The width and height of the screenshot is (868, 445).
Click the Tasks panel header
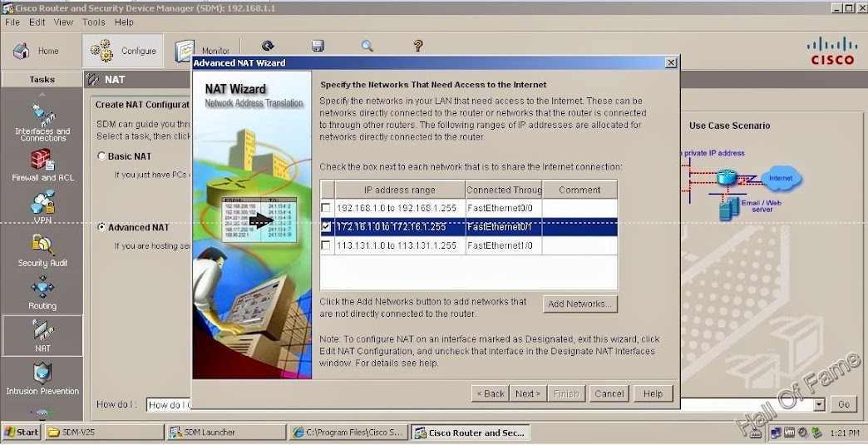tap(42, 79)
